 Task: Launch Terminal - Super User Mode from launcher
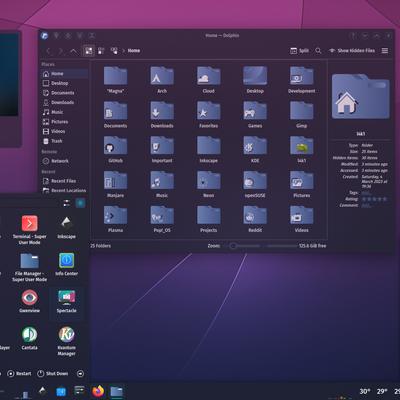point(30,230)
